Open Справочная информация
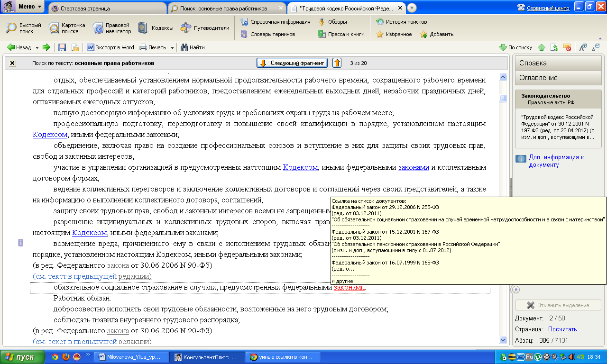 276,22
